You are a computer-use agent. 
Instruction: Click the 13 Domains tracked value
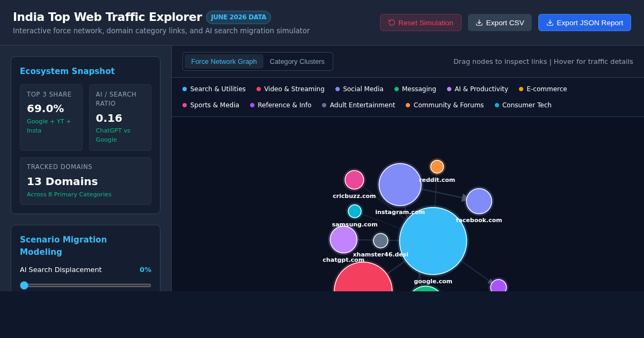click(x=62, y=181)
